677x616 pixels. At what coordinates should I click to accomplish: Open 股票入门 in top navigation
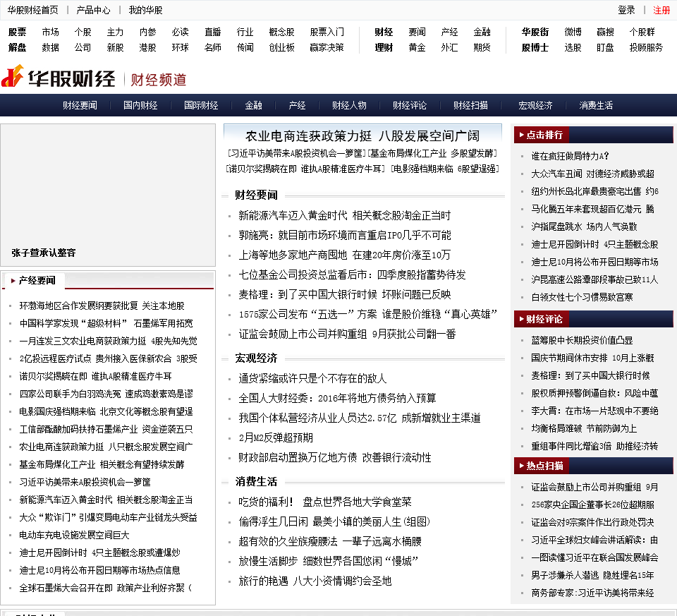327,32
